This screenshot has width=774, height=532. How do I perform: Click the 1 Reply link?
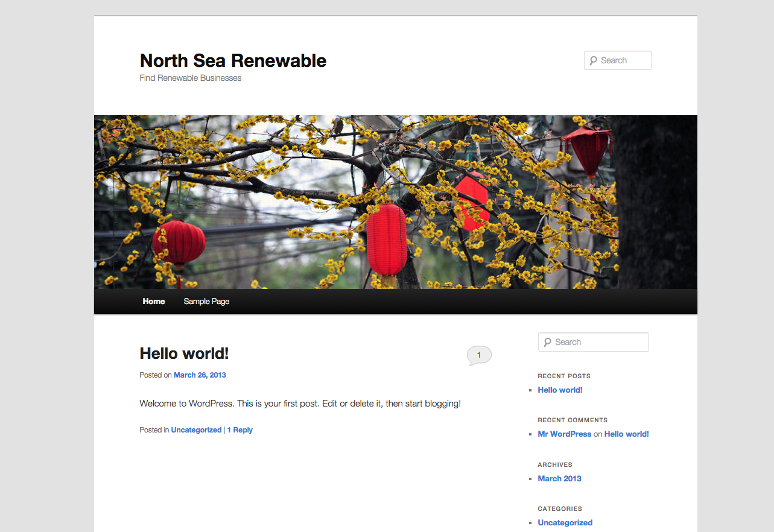[239, 430]
